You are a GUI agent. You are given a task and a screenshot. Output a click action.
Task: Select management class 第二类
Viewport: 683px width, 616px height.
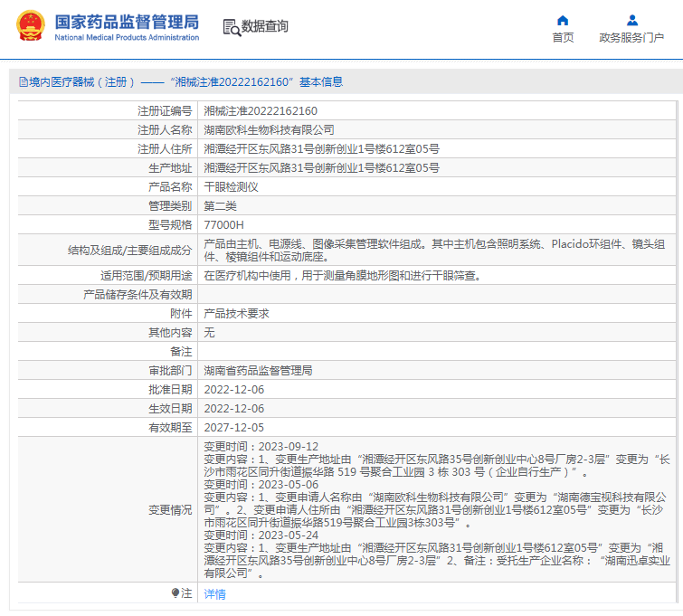220,205
